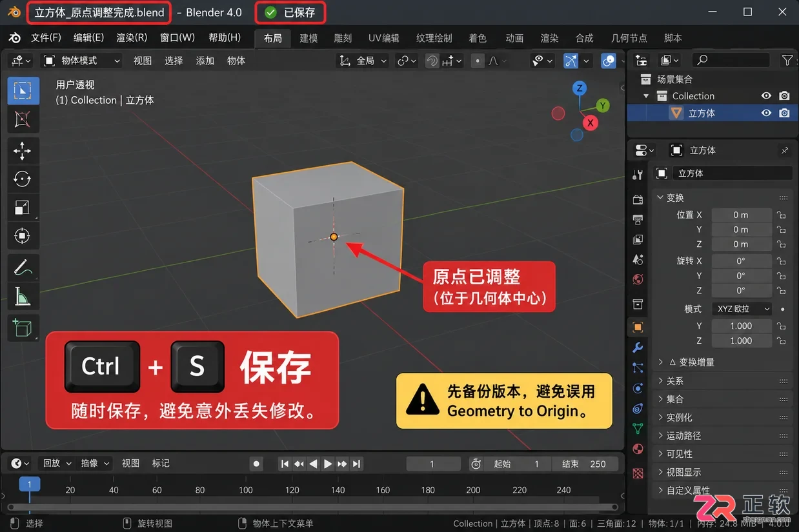Select the Annotate pencil tool
The image size is (799, 532).
tap(23, 267)
